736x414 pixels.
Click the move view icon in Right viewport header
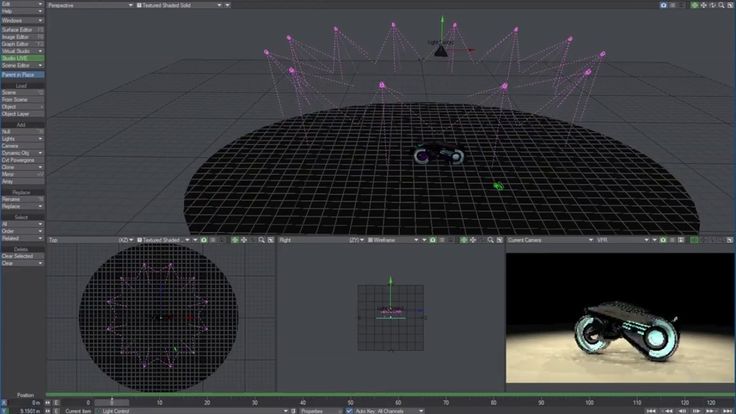click(x=473, y=240)
